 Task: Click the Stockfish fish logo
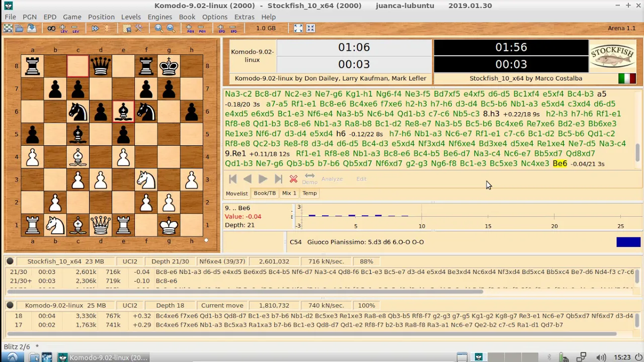point(612,56)
